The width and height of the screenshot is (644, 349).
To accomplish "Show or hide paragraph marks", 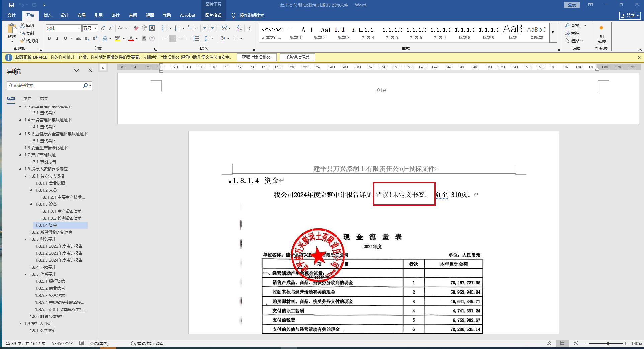I will [x=250, y=28].
